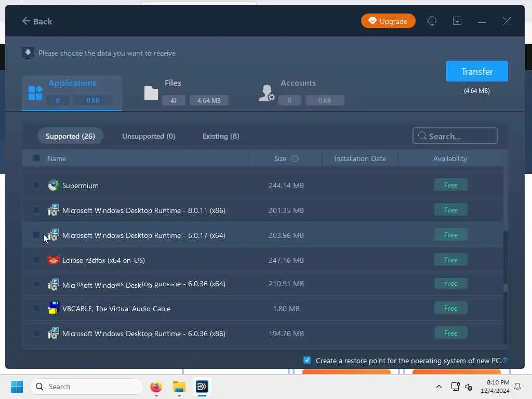Click the muted volume tray icon
Image resolution: width=532 pixels, height=399 pixels.
[469, 387]
